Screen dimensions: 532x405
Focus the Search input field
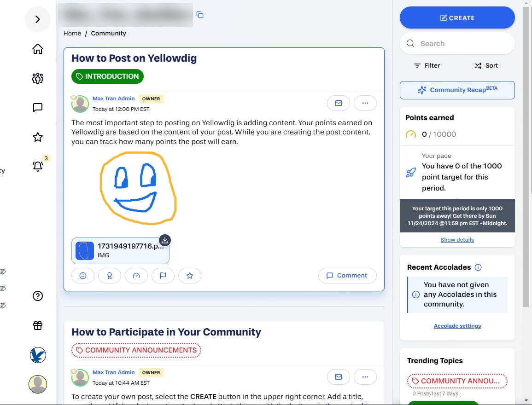[x=457, y=43]
